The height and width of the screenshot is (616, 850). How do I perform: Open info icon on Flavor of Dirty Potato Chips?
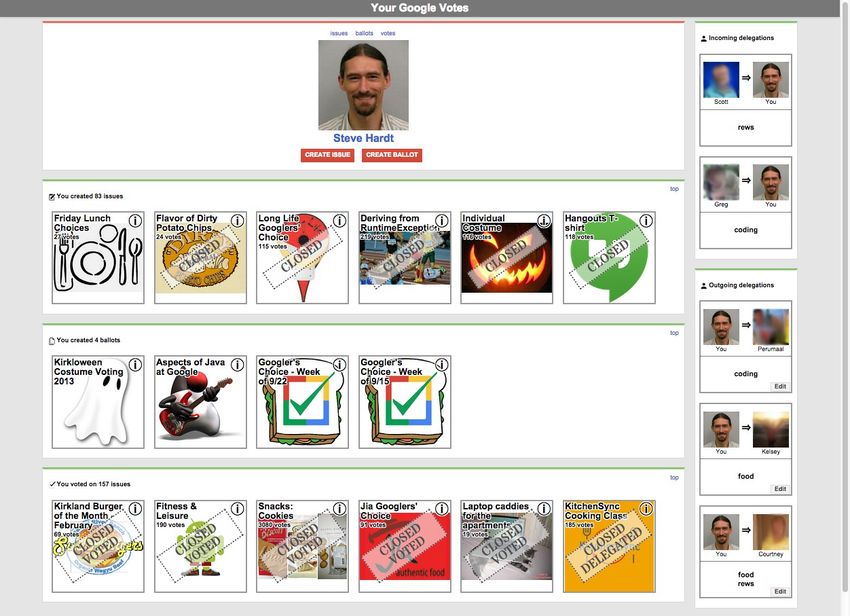point(237,221)
